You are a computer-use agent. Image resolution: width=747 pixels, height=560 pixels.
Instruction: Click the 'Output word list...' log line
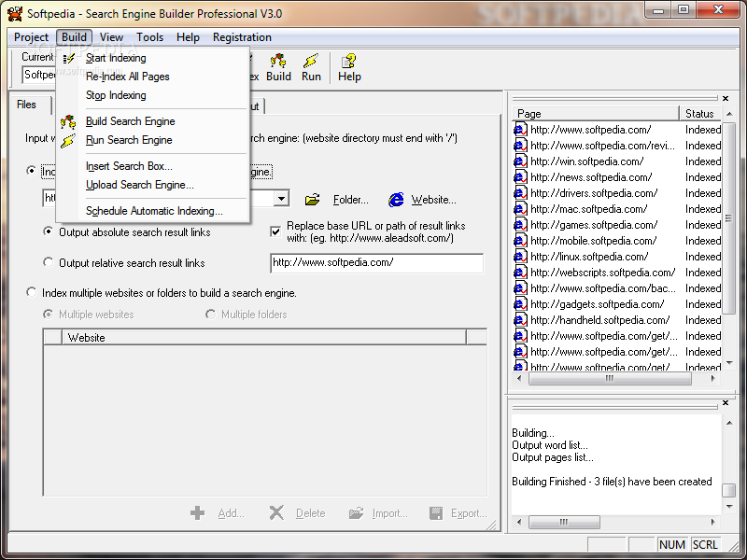click(x=550, y=445)
